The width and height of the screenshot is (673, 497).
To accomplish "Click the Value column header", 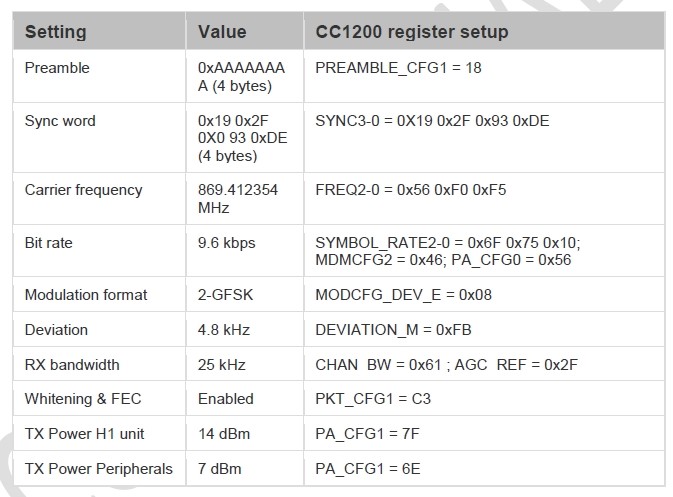I will [222, 32].
